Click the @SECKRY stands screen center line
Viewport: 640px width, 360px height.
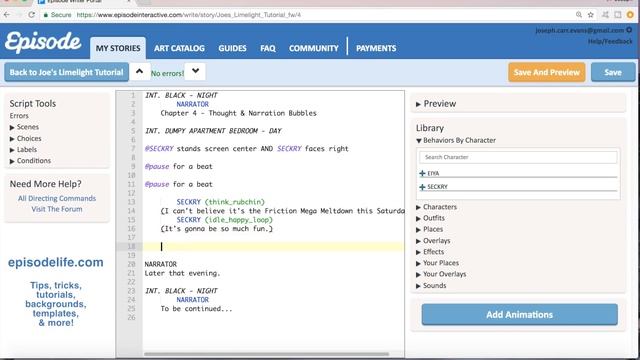247,149
